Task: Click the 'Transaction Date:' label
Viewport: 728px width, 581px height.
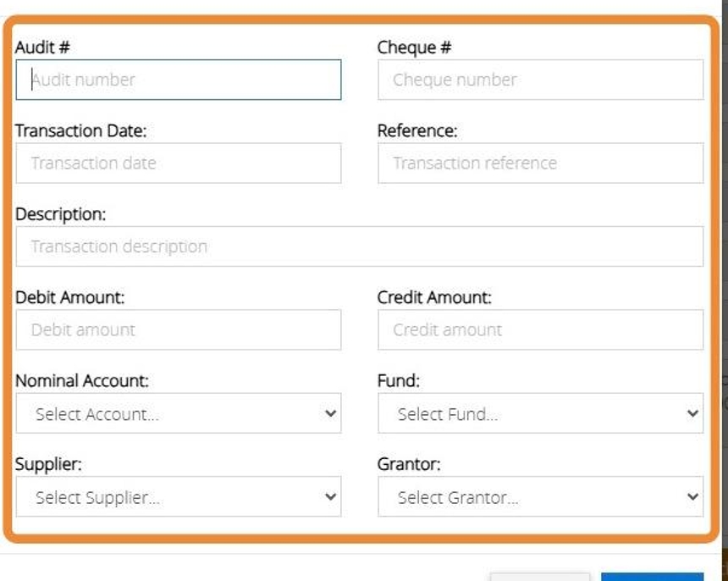Action: 81,130
